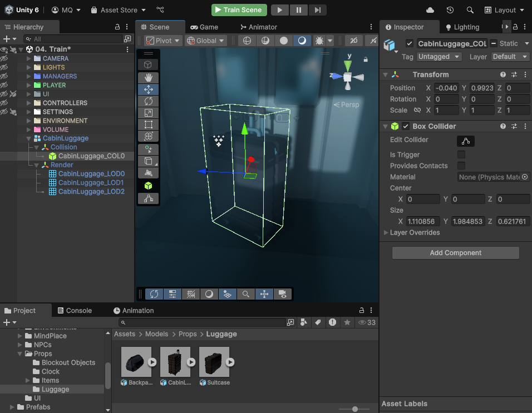Toggle the Static checkbox
Screen dimensions: 532x413
[494, 43]
